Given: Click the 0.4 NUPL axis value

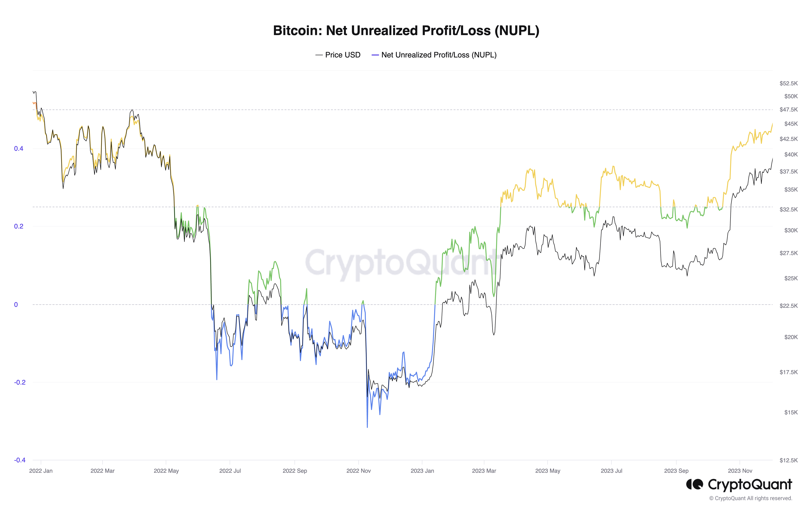Looking at the screenshot, I should 19,148.
